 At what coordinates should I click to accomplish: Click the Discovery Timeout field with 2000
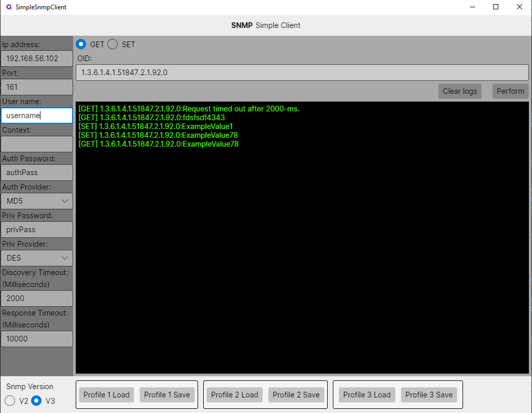point(37,298)
